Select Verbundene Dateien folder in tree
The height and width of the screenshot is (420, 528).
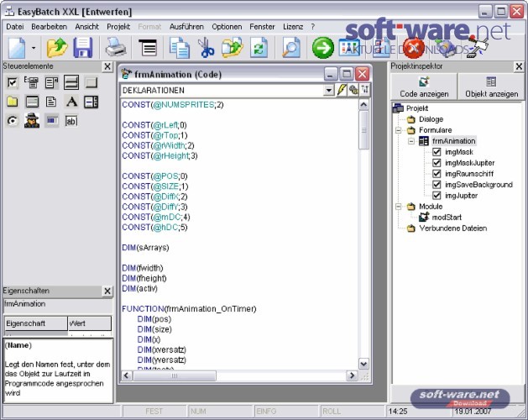[x=453, y=228]
